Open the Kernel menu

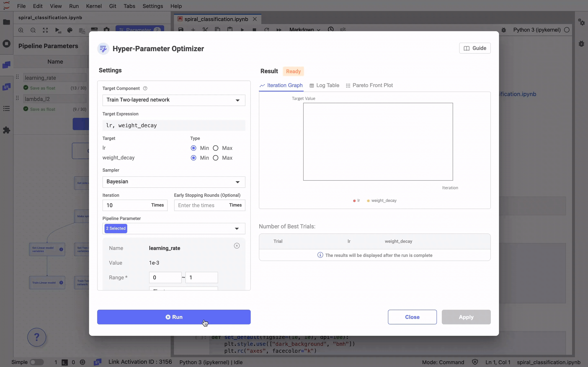93,6
